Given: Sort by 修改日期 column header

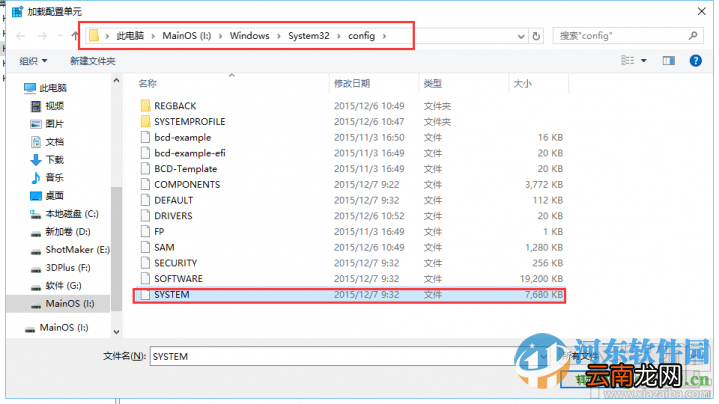Looking at the screenshot, I should tap(352, 83).
